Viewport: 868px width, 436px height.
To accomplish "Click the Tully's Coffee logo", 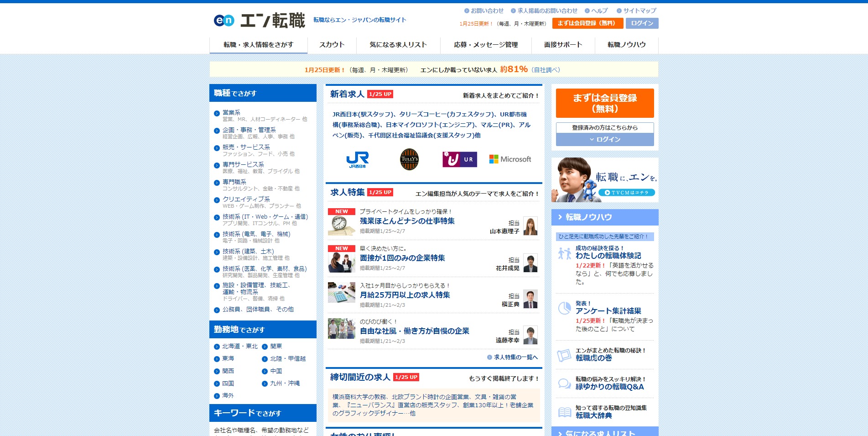I will tap(409, 159).
